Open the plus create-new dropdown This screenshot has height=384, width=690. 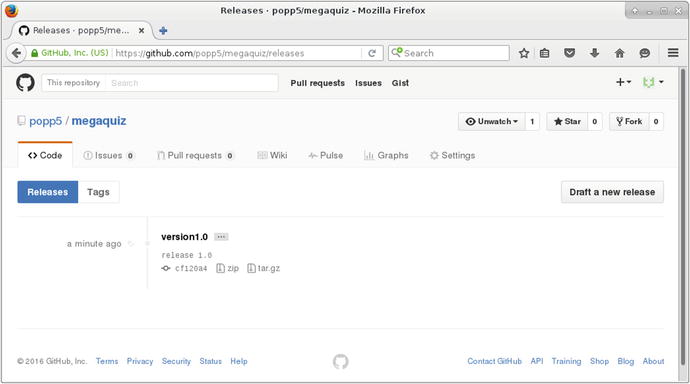point(623,82)
